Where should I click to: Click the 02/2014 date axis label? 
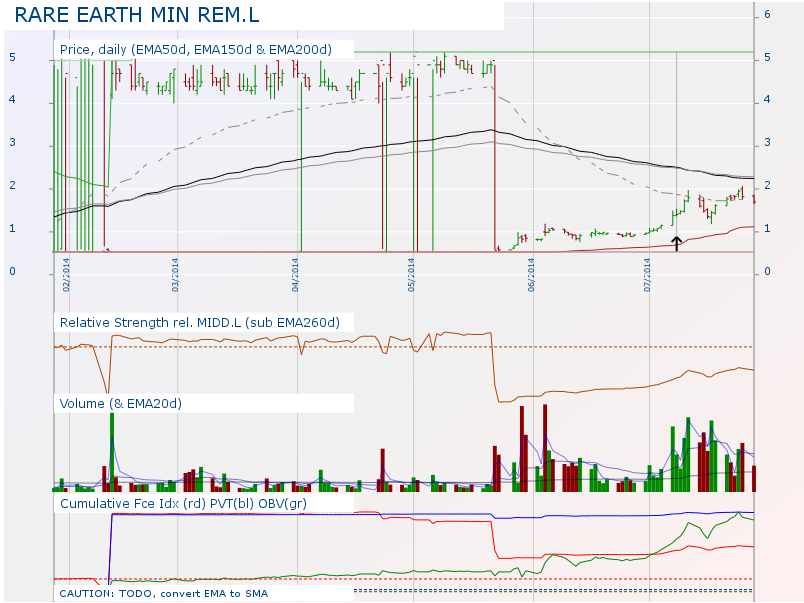[x=66, y=275]
